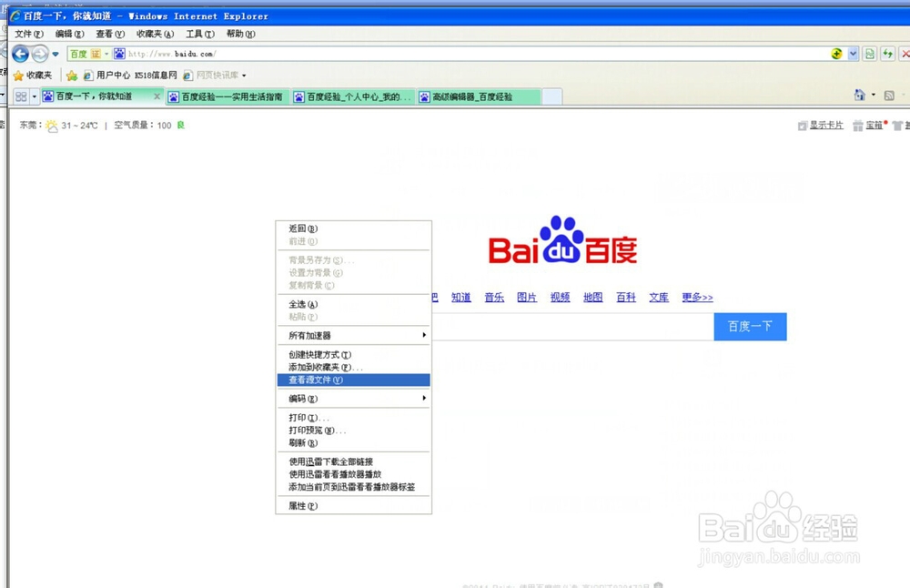Close the 百度一下，你就知道 tab
The image size is (910, 588).
(x=157, y=96)
